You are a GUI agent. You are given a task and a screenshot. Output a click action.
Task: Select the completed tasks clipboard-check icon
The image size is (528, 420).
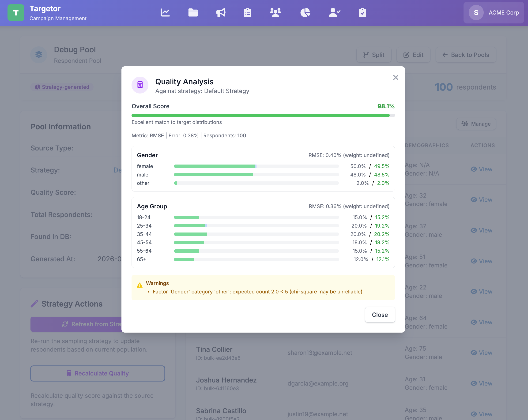(362, 12)
